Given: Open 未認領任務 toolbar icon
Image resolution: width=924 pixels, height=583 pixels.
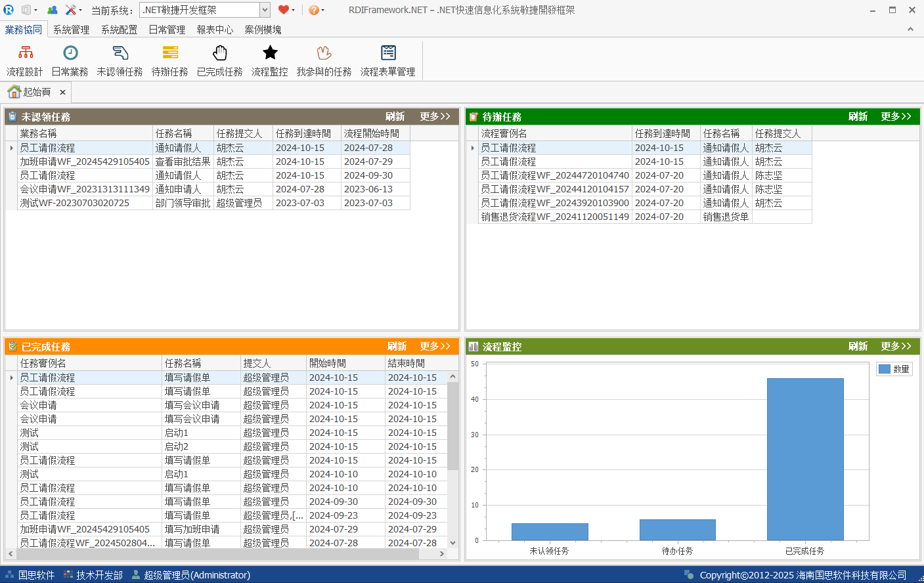Looking at the screenshot, I should 120,53.
